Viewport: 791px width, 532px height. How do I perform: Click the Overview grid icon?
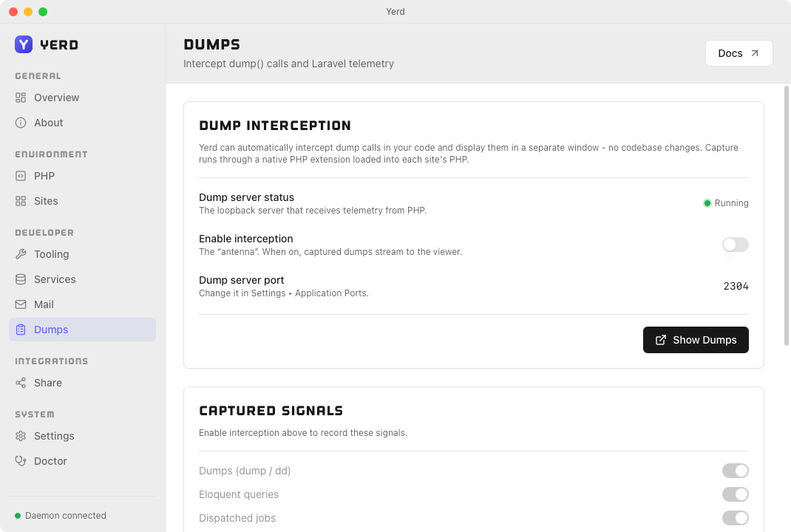[x=21, y=98]
